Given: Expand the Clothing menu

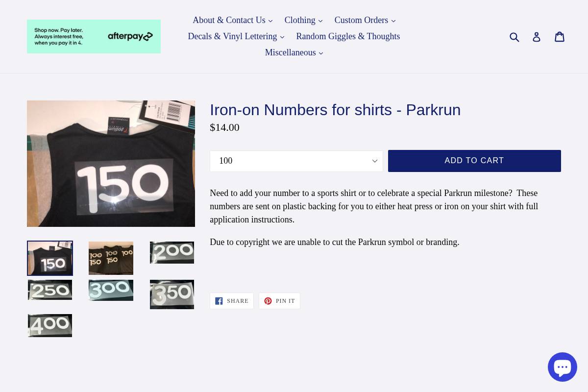Looking at the screenshot, I should click(x=303, y=20).
